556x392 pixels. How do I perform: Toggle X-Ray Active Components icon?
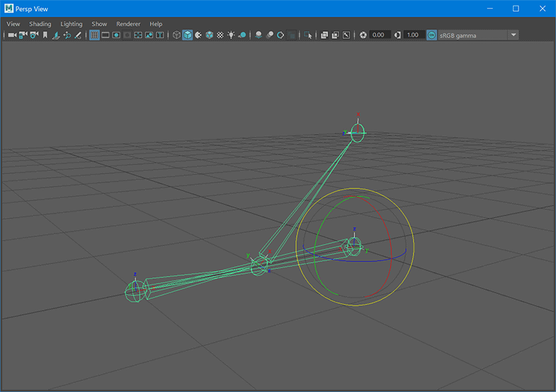point(336,35)
